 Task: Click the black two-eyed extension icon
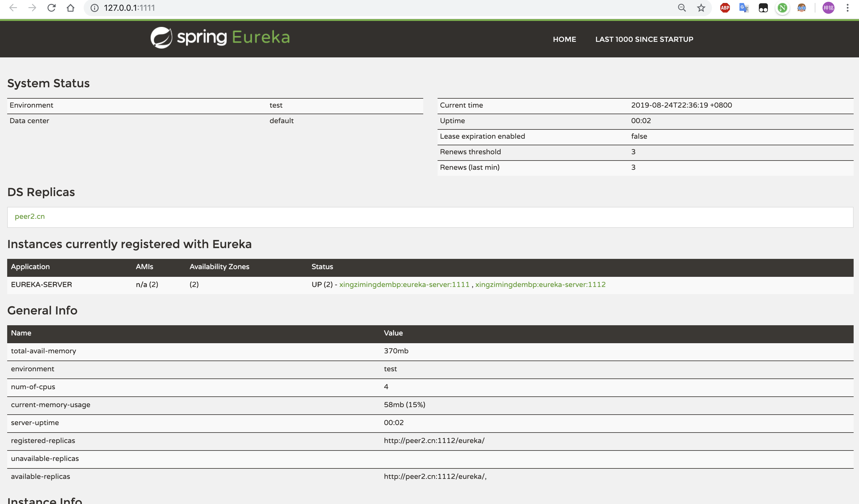click(x=763, y=8)
